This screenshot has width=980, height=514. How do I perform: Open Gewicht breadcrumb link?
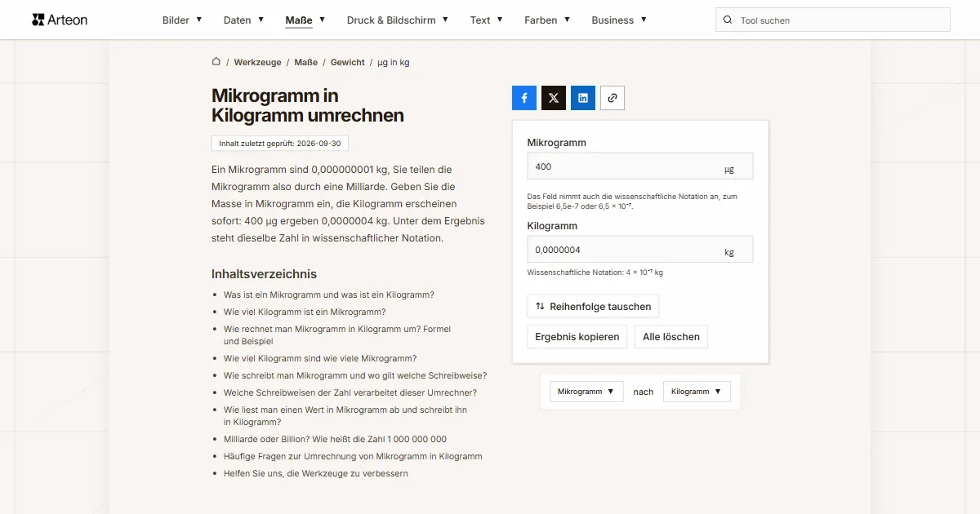[348, 62]
